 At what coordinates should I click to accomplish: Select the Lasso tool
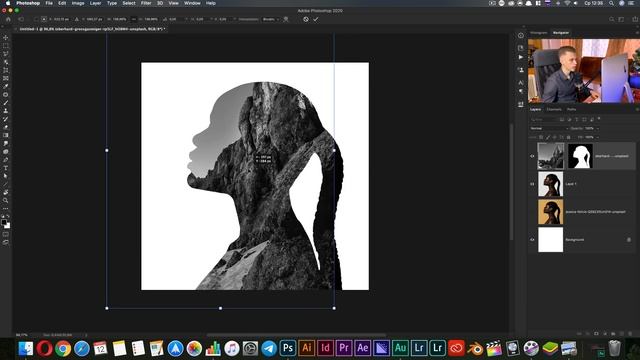(x=6, y=54)
